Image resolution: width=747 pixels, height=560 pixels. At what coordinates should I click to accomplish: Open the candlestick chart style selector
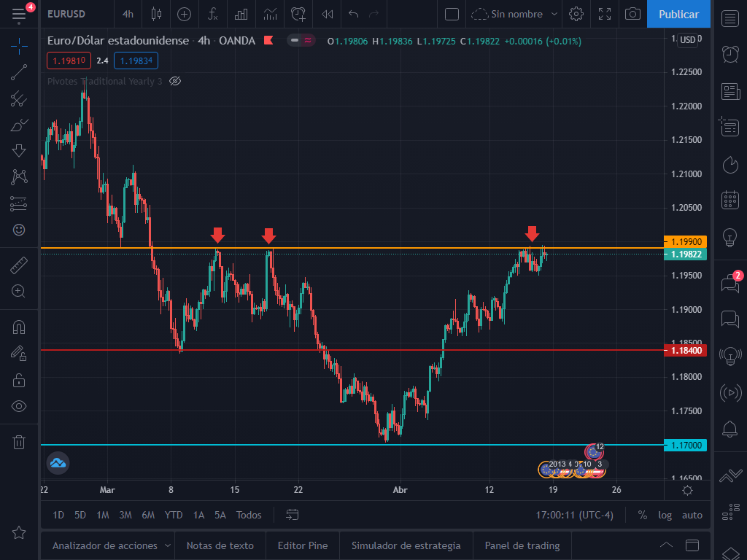click(x=156, y=15)
